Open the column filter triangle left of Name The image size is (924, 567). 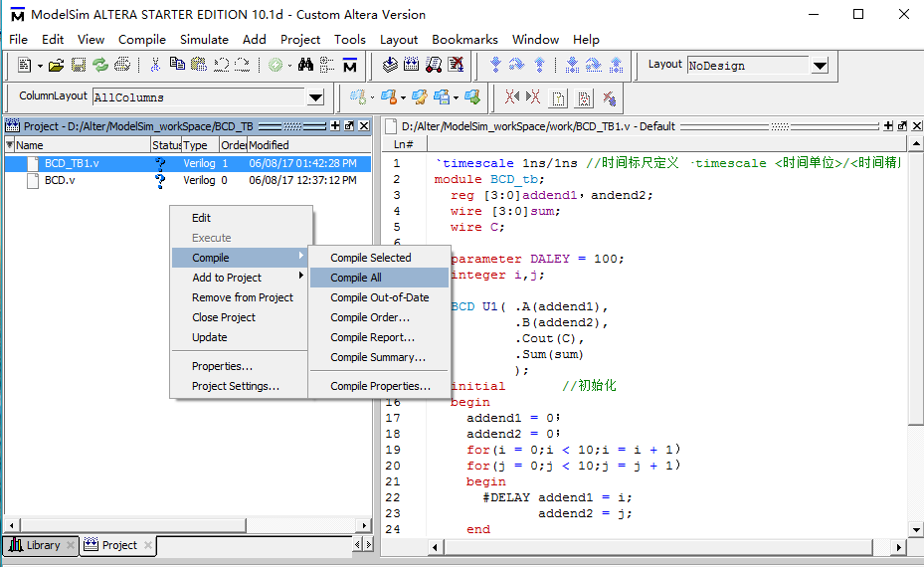coord(9,144)
